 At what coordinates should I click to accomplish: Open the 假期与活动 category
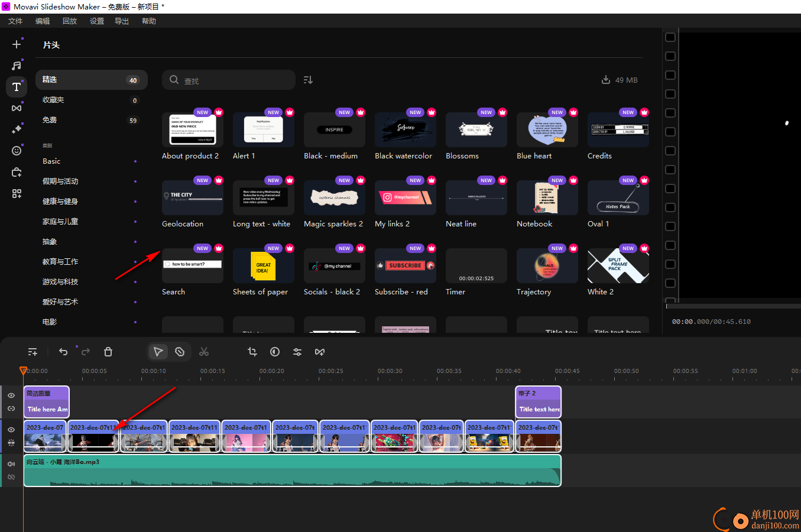[92, 181]
